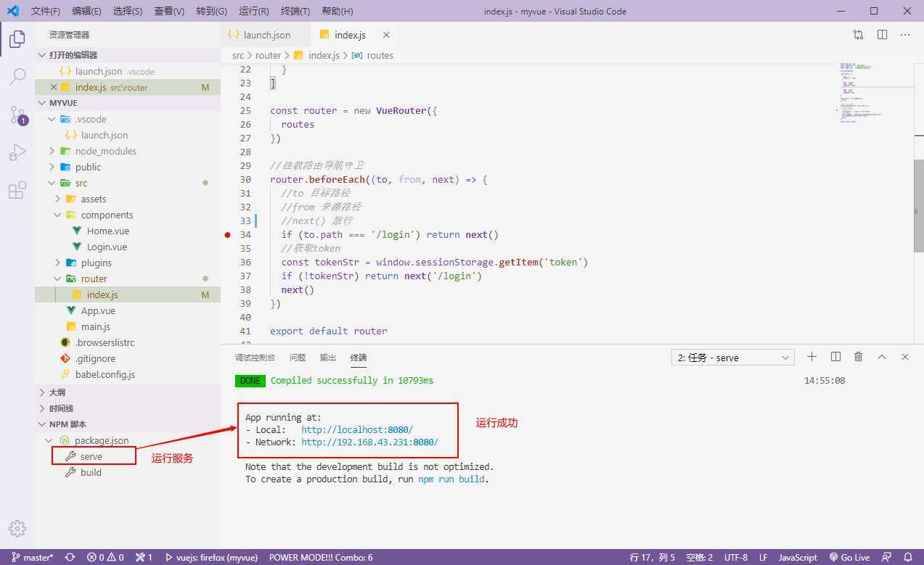
Task: Open Home.vue in the explorer
Action: pyautogui.click(x=107, y=231)
